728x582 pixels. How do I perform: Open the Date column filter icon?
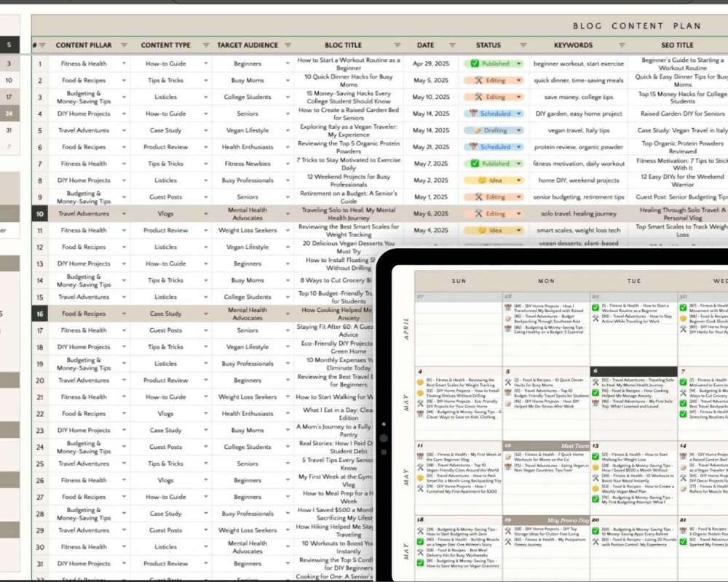pyautogui.click(x=452, y=46)
